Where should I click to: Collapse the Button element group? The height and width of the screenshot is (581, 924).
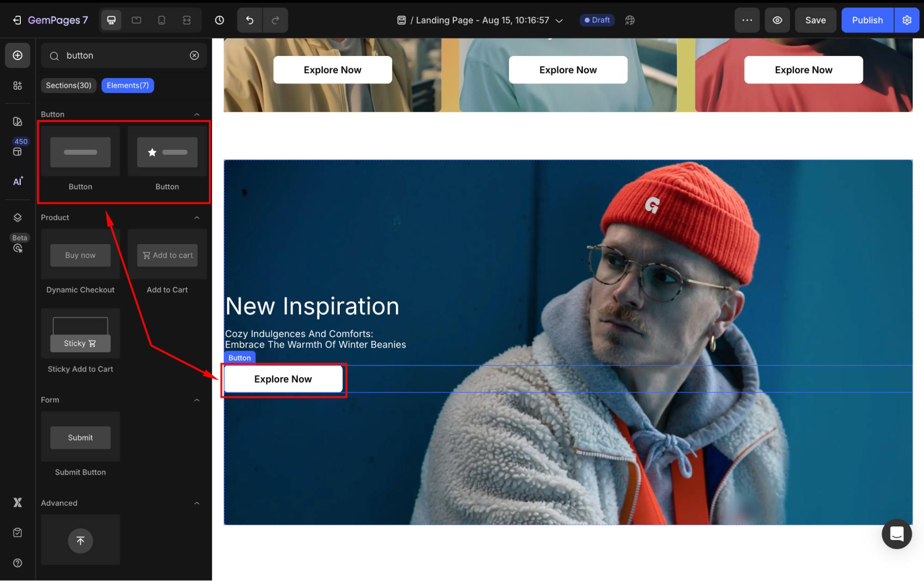point(197,114)
